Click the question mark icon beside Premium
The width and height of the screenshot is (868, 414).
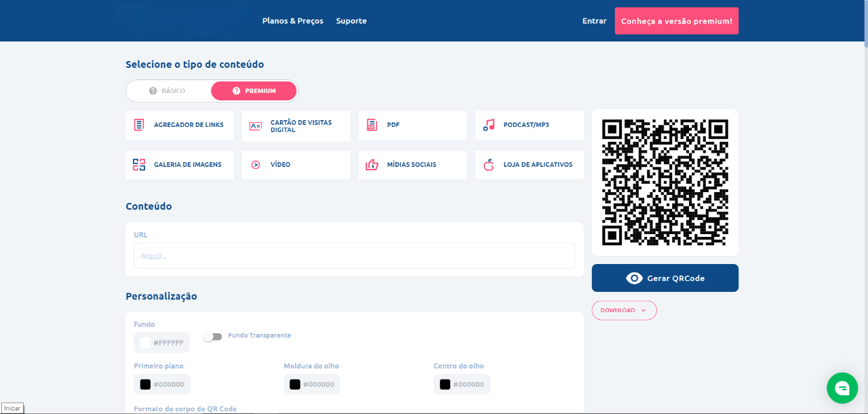pyautogui.click(x=237, y=91)
